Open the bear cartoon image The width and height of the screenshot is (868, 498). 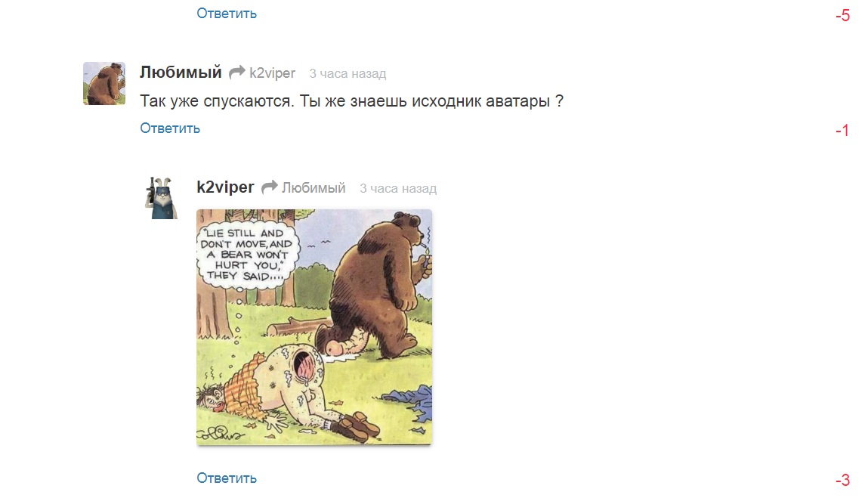(314, 326)
